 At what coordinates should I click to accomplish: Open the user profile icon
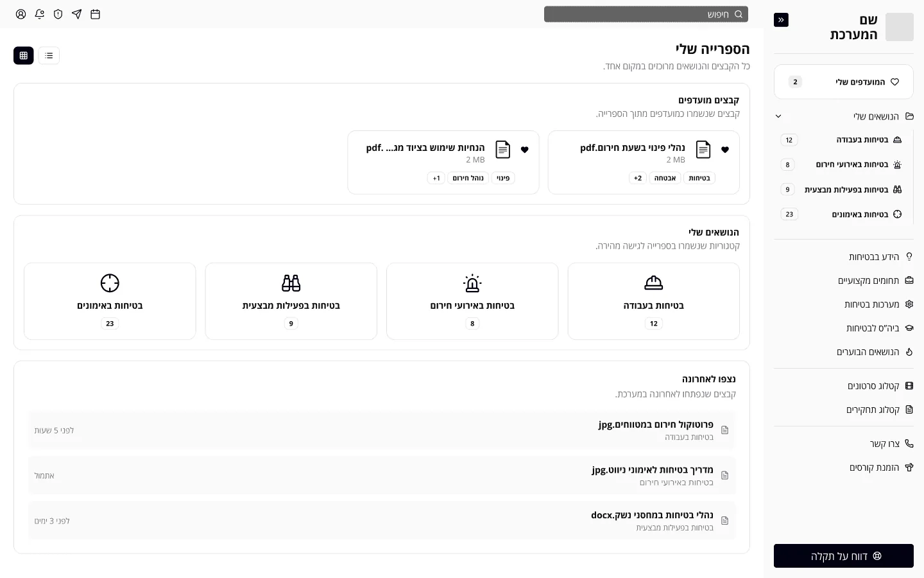tap(21, 14)
